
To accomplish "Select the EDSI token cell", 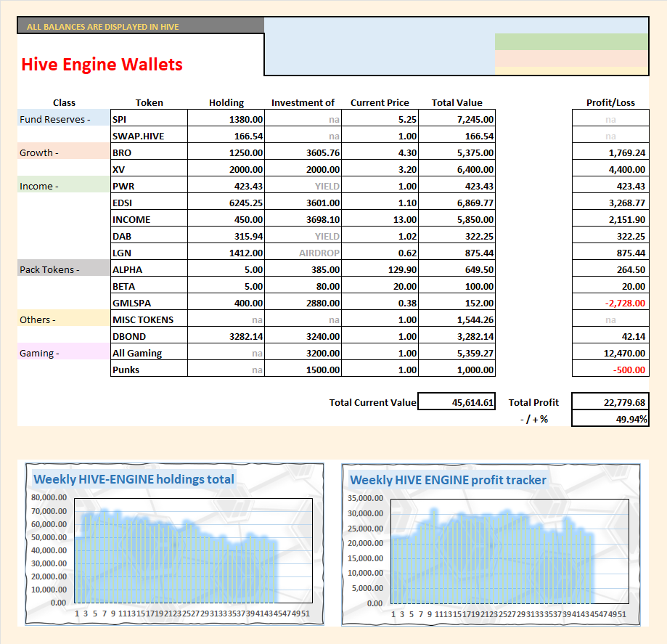I will pyautogui.click(x=149, y=201).
